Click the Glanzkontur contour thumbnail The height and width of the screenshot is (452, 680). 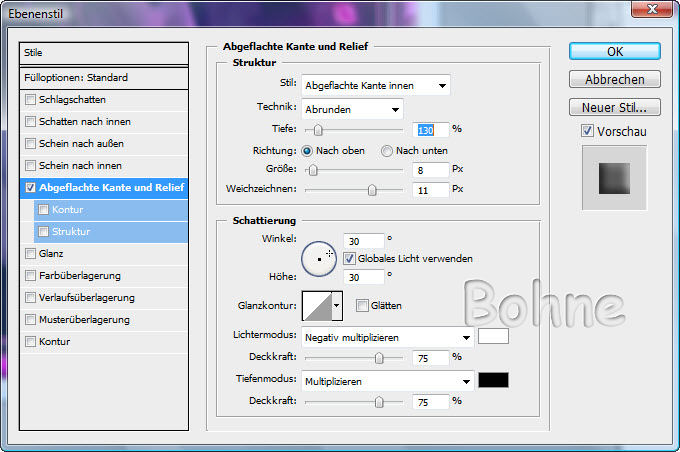317,306
